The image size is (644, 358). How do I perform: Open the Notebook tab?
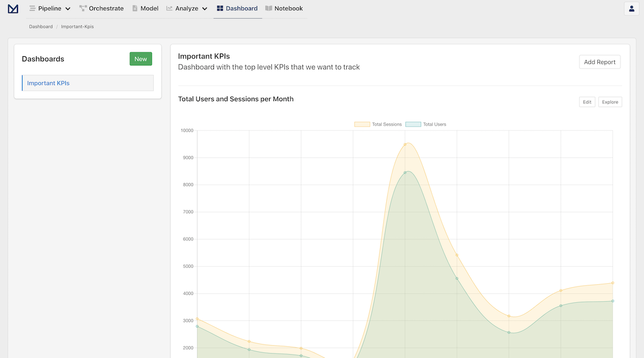pos(284,8)
